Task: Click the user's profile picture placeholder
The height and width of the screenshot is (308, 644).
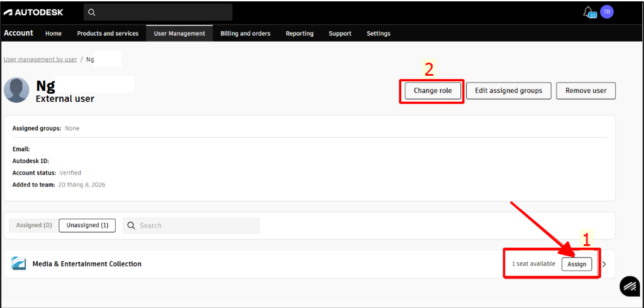Action: (16, 90)
